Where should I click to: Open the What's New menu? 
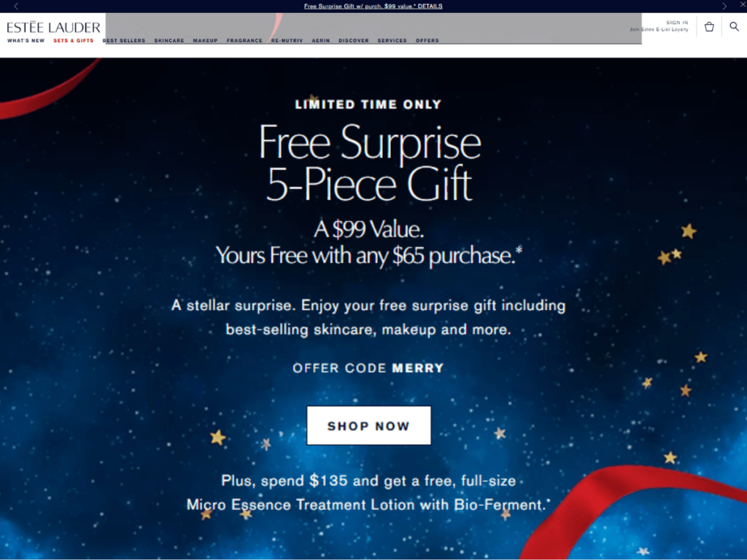click(26, 41)
